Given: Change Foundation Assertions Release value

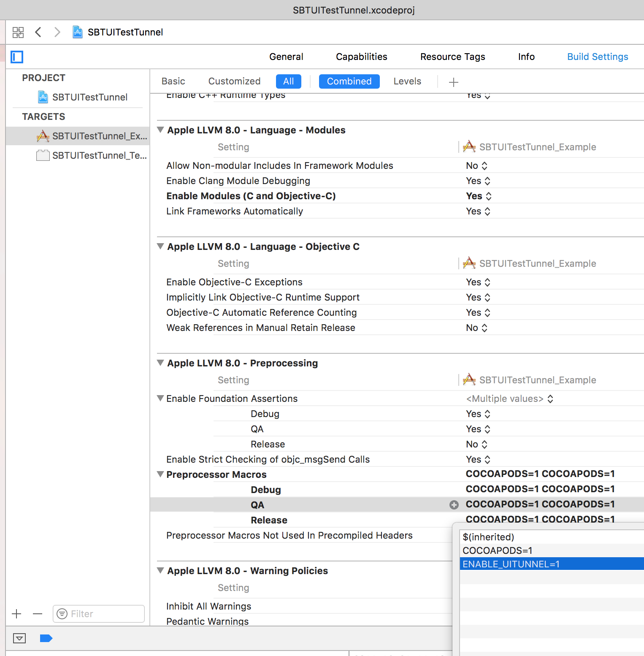Looking at the screenshot, I should pyautogui.click(x=476, y=444).
